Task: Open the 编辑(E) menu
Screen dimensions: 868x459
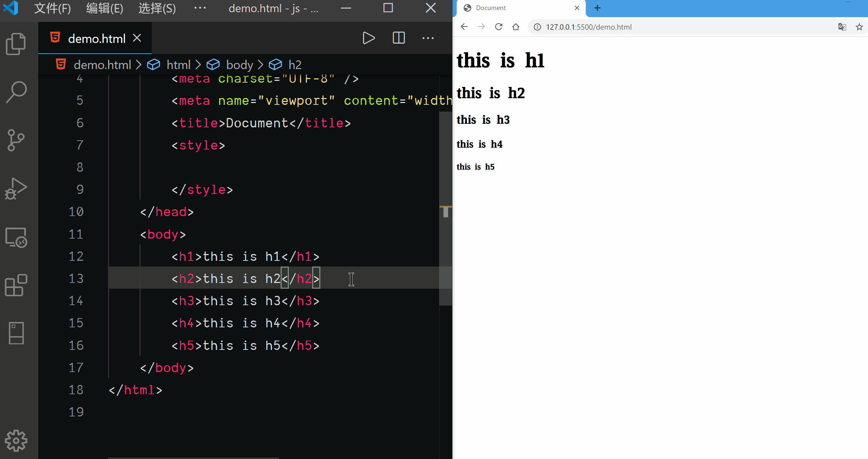Action: tap(105, 8)
